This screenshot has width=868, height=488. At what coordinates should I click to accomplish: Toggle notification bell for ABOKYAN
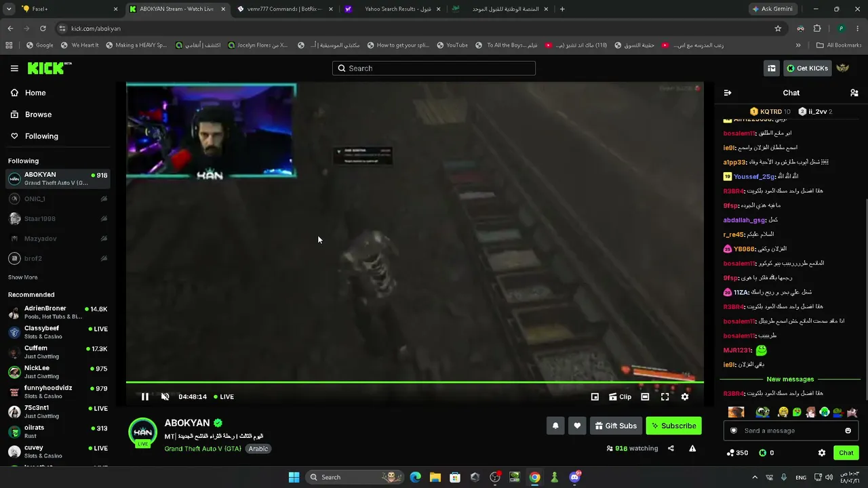(555, 426)
